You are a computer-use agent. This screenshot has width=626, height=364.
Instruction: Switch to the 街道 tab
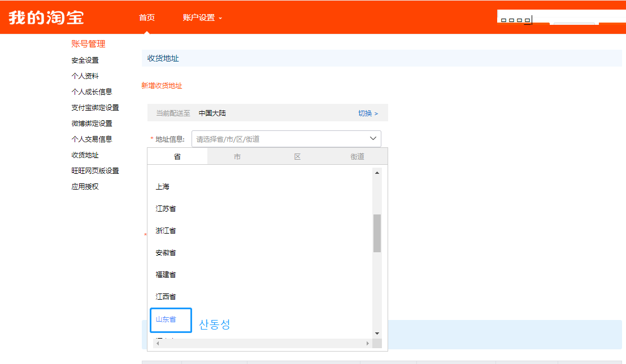(x=357, y=157)
